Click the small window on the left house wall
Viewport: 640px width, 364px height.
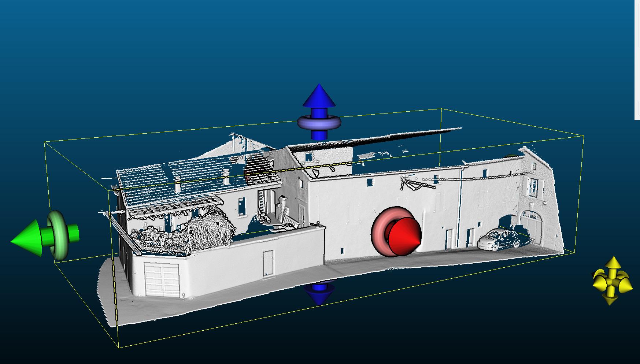pos(241,207)
